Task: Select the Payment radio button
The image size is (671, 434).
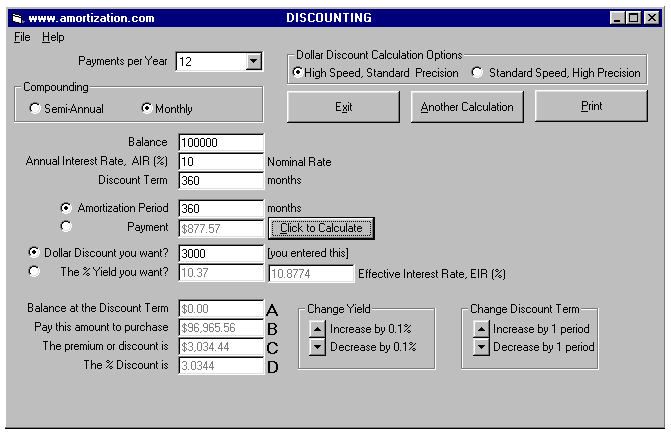Action: click(x=67, y=227)
